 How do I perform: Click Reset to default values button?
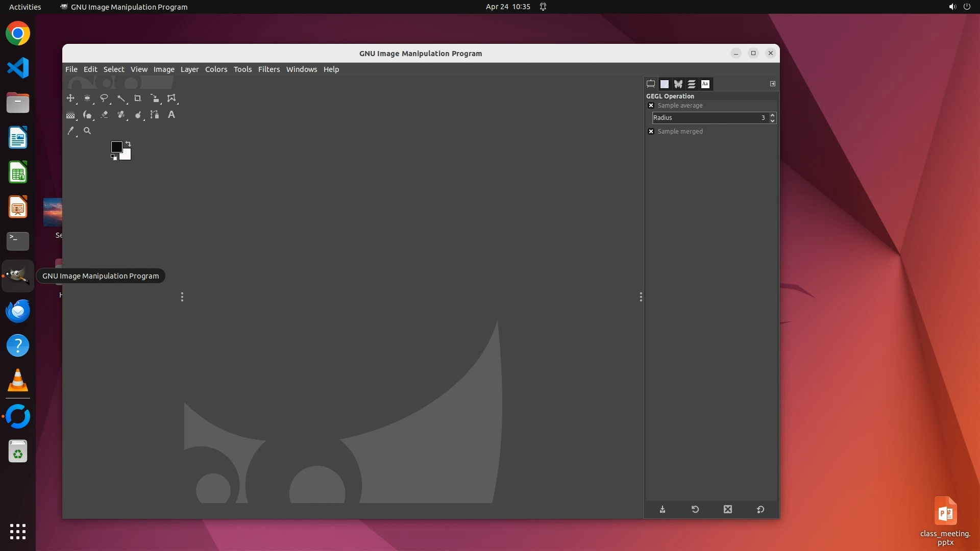760,509
